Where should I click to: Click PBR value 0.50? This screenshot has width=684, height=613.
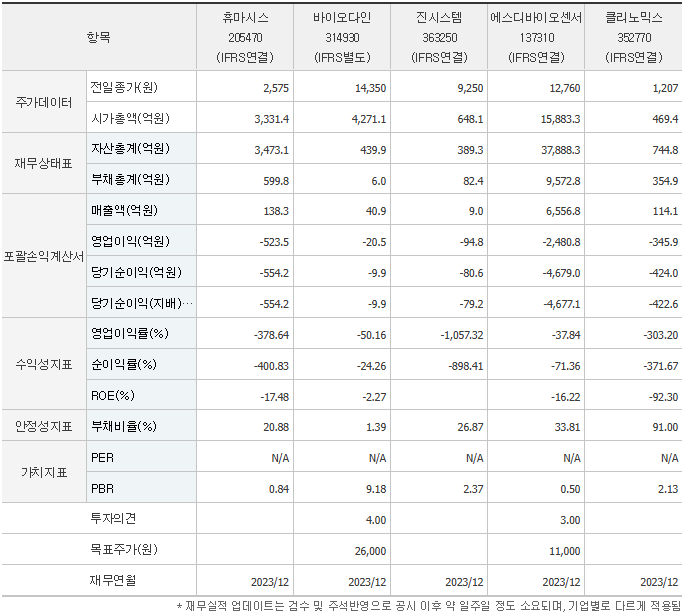point(570,489)
